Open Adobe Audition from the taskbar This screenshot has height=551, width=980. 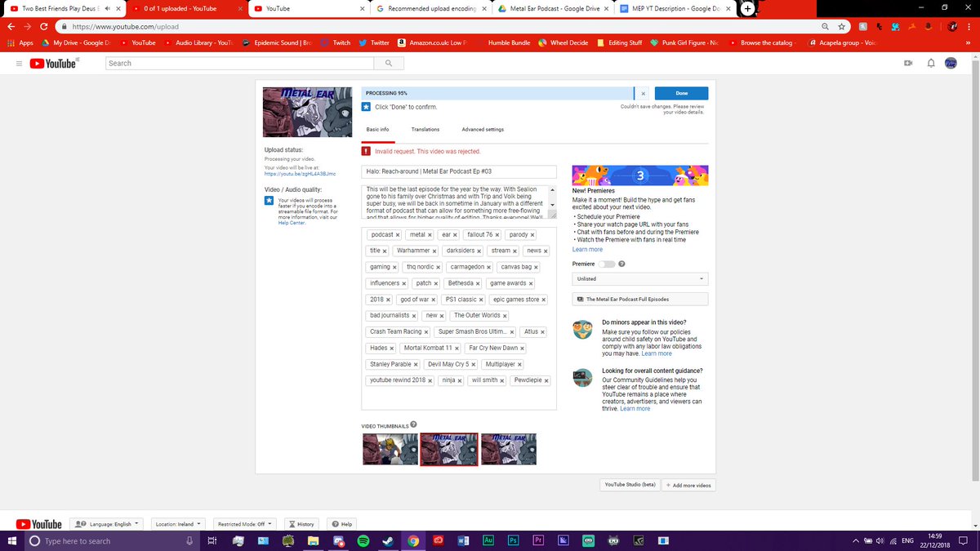tap(488, 540)
